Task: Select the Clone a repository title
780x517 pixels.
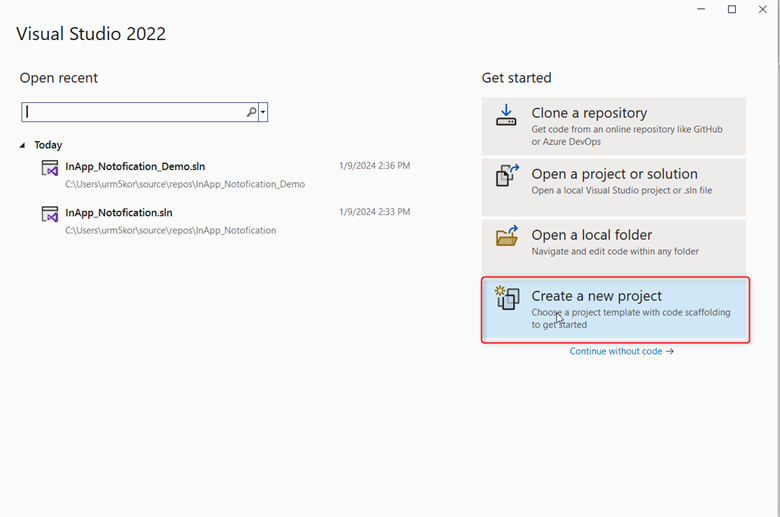Action: tap(589, 113)
